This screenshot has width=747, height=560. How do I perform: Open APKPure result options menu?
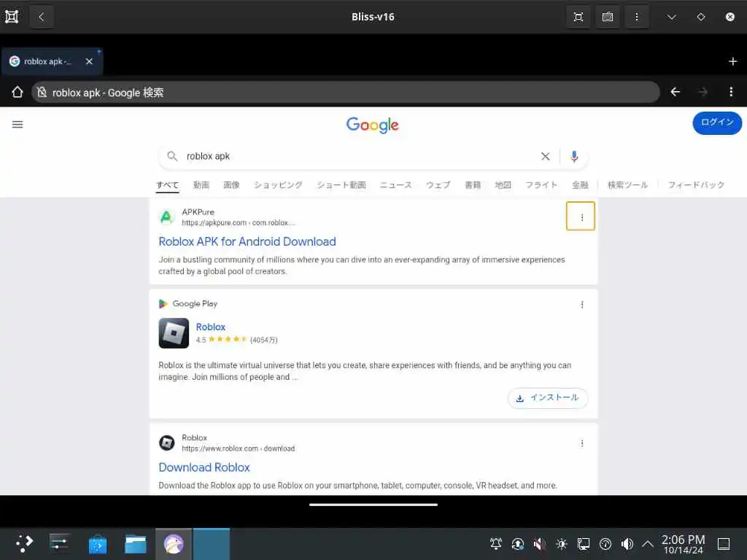(x=581, y=217)
